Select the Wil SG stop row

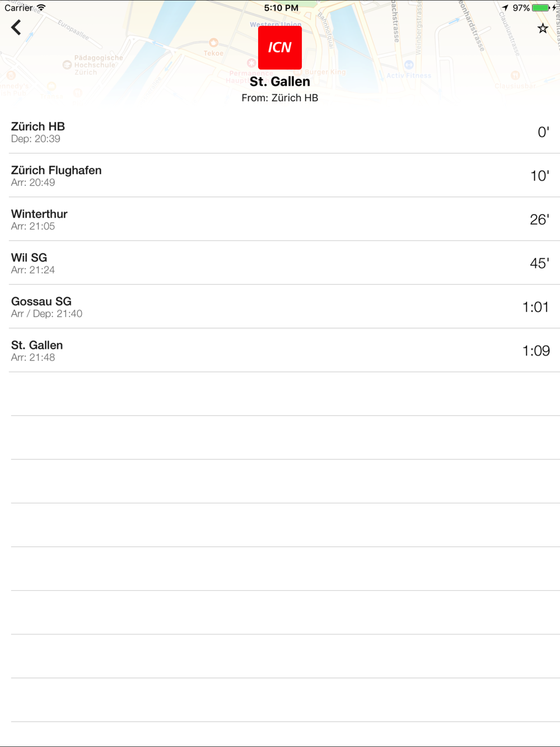(280, 263)
